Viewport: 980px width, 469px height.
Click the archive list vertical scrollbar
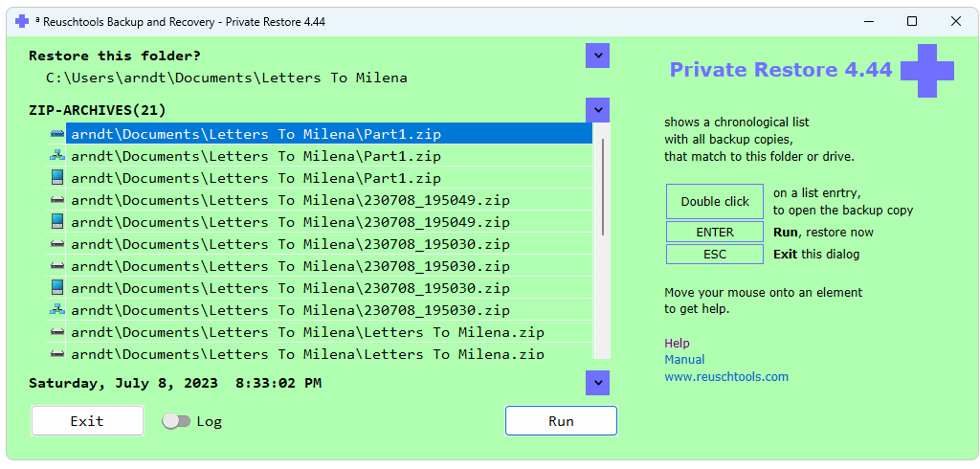coord(602,188)
